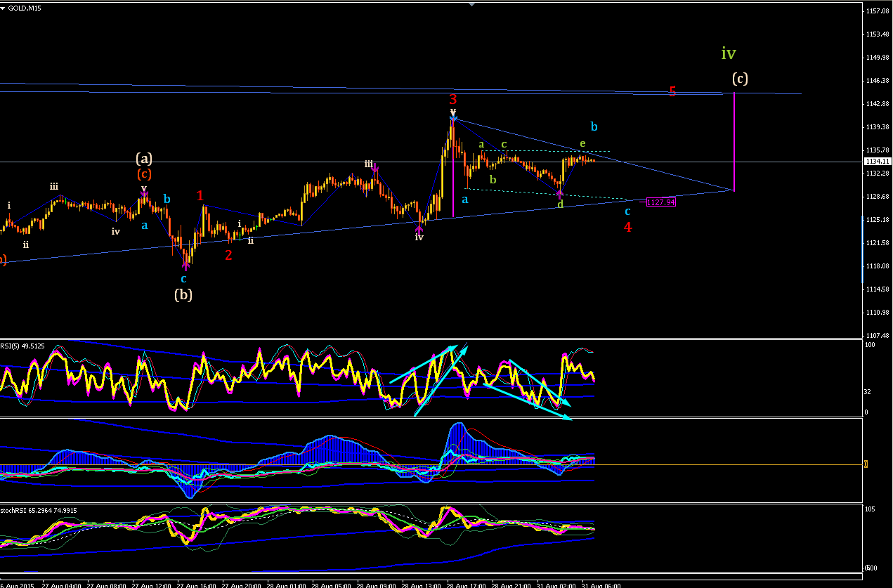893x588 pixels.
Task: Open the dropdown arrow beside GOLD,M15
Action: tap(4, 8)
